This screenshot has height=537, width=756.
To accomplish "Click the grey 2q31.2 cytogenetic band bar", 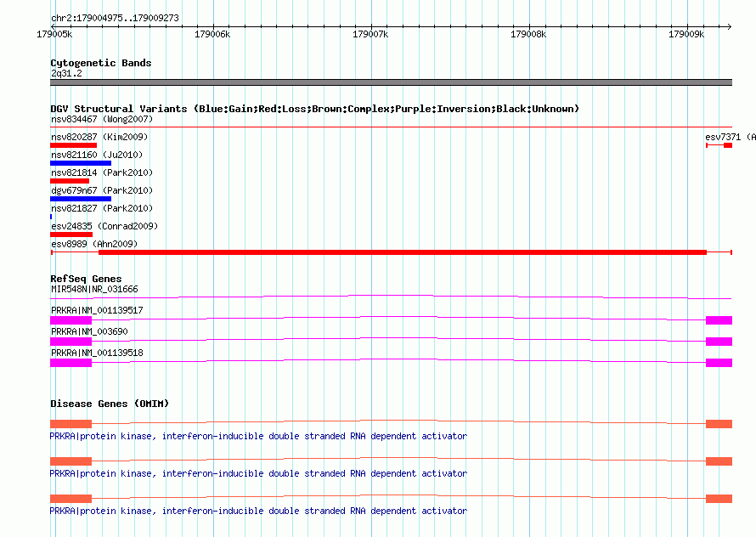I will (x=391, y=82).
